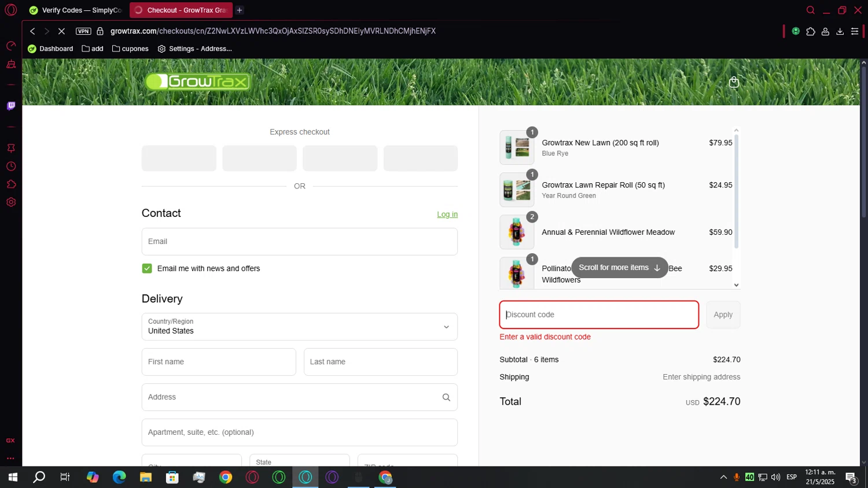Uncheck Email me with news and offers
This screenshot has width=868, height=488.
tap(147, 268)
